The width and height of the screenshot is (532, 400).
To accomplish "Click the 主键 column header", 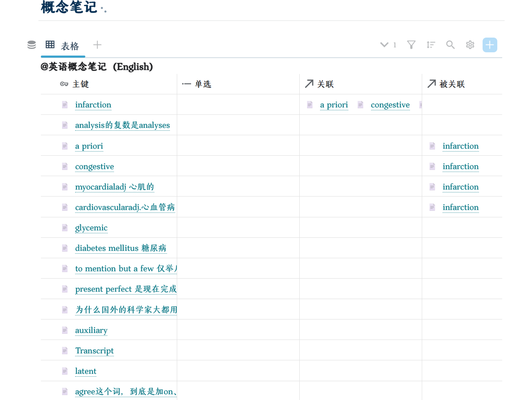I will coord(80,84).
